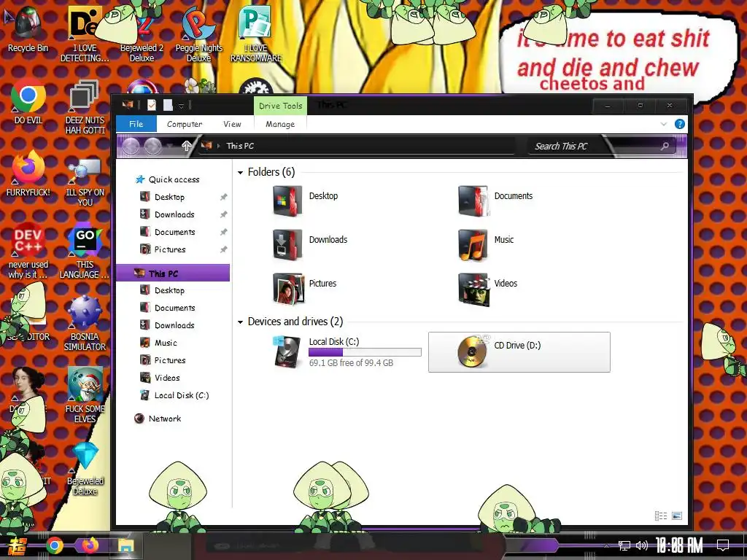Open the Downloads folder in Folders section
Image resolution: width=747 pixels, height=560 pixels.
point(310,245)
